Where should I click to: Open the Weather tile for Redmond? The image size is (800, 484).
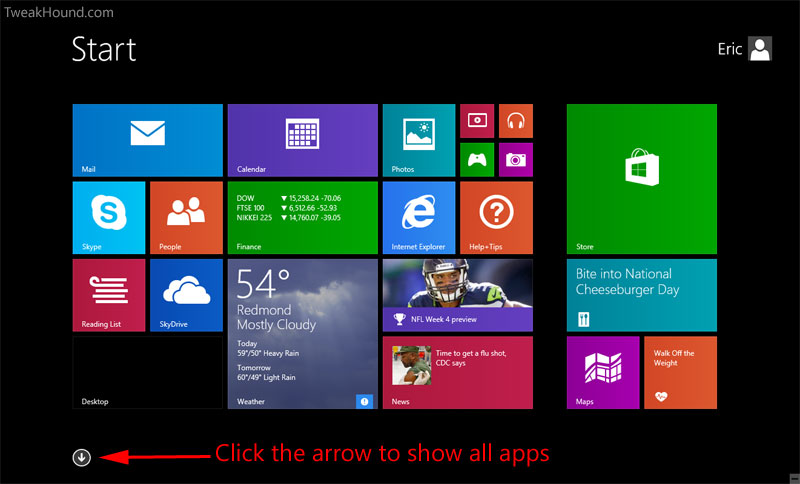point(303,334)
